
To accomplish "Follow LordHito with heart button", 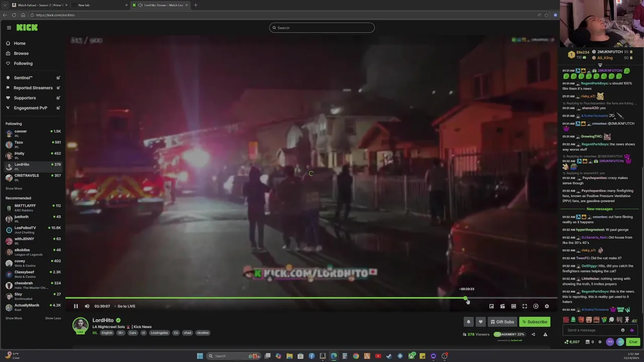I will pos(480,322).
